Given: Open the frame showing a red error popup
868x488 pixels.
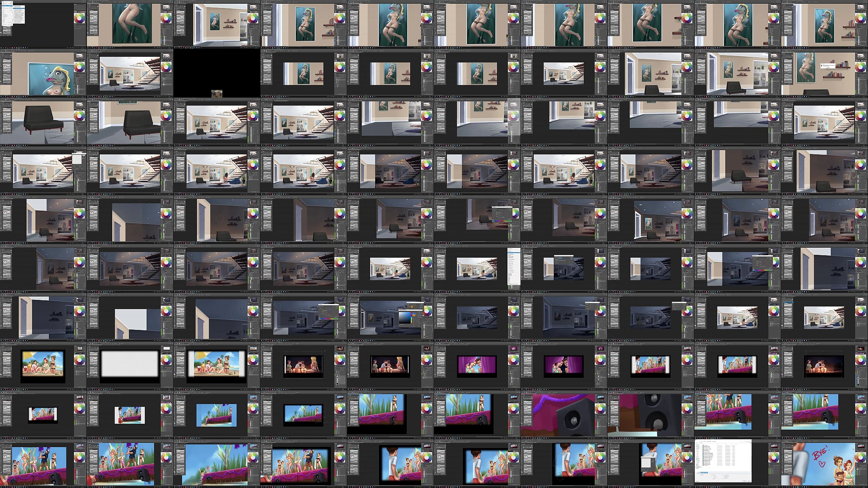Looking at the screenshot, I should (x=825, y=73).
